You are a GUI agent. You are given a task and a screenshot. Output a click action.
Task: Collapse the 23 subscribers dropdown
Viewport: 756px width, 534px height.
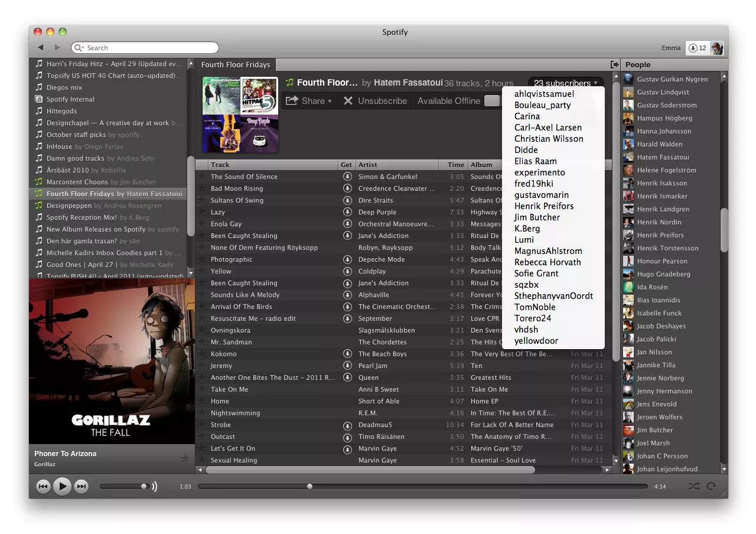(565, 83)
